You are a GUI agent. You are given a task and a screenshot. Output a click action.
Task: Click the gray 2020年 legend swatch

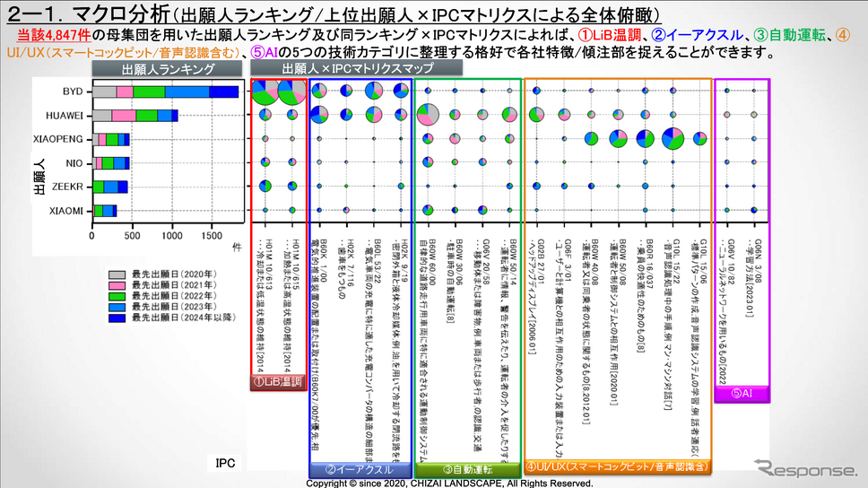tap(117, 274)
